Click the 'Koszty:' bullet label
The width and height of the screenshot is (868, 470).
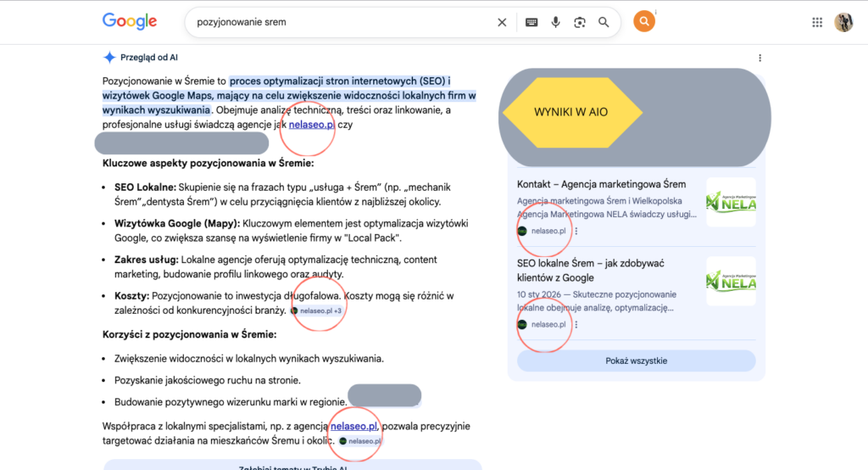[131, 296]
